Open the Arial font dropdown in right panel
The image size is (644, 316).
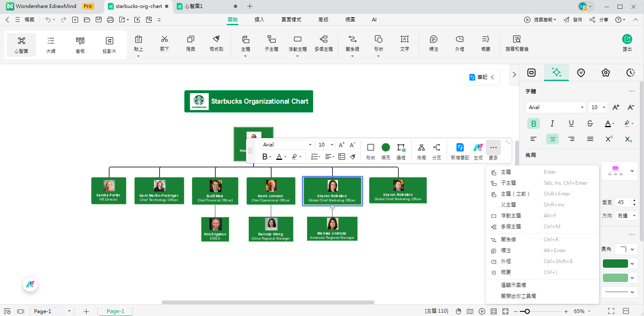pyautogui.click(x=555, y=107)
